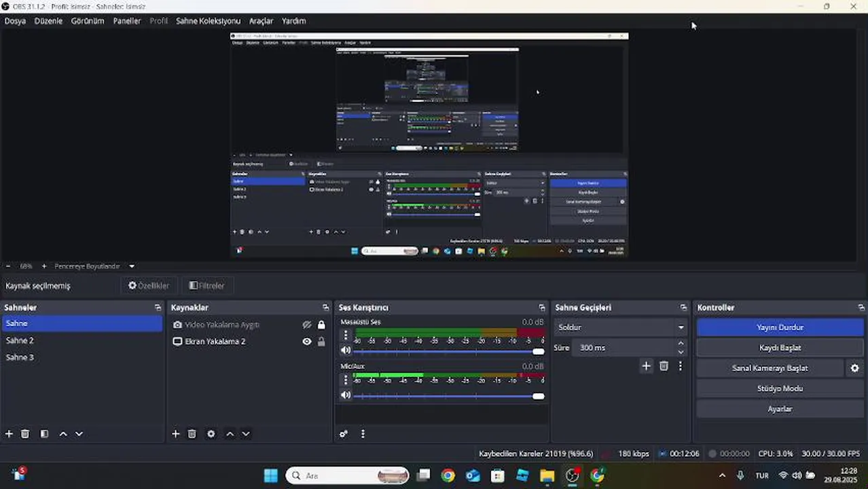Delete selected scene with the trash icon
This screenshot has height=489, width=868.
[x=25, y=434]
